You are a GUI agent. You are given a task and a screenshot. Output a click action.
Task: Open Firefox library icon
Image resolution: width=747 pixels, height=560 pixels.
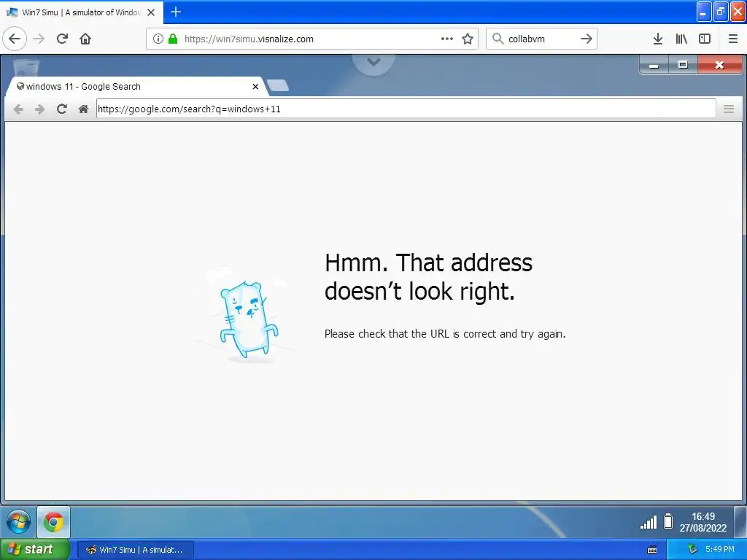pyautogui.click(x=681, y=39)
